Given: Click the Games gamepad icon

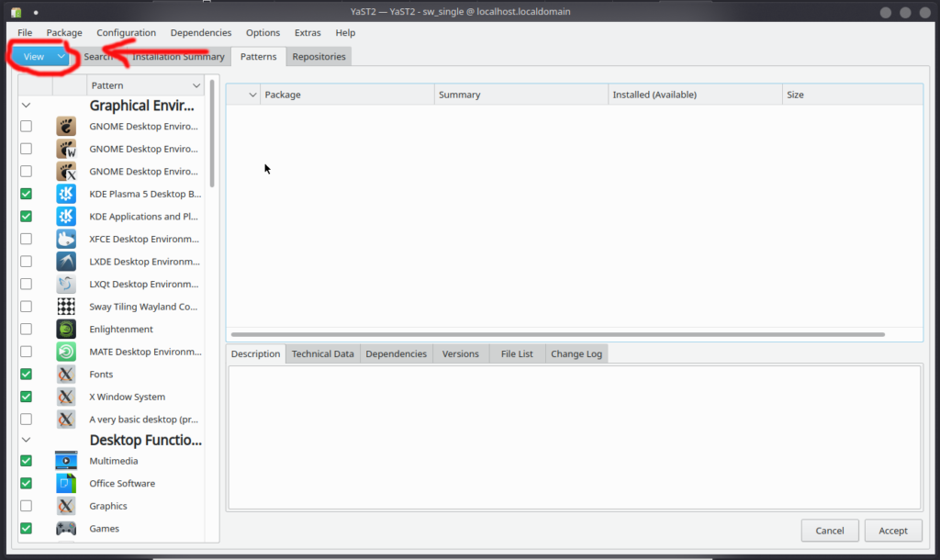Looking at the screenshot, I should coord(66,528).
